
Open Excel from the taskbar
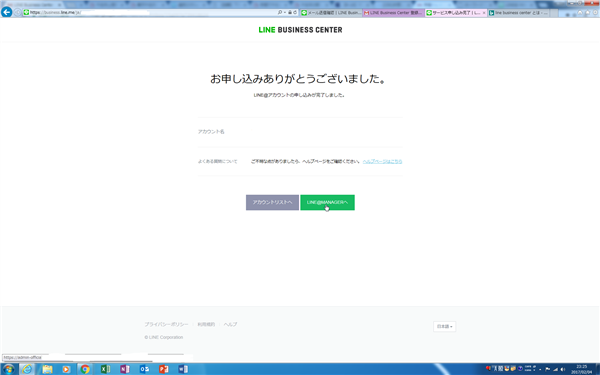point(105,369)
